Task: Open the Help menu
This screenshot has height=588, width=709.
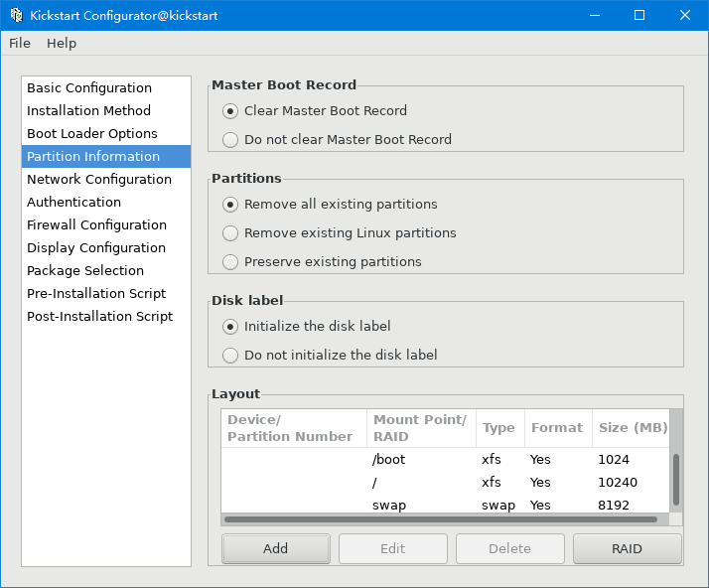Action: point(62,43)
